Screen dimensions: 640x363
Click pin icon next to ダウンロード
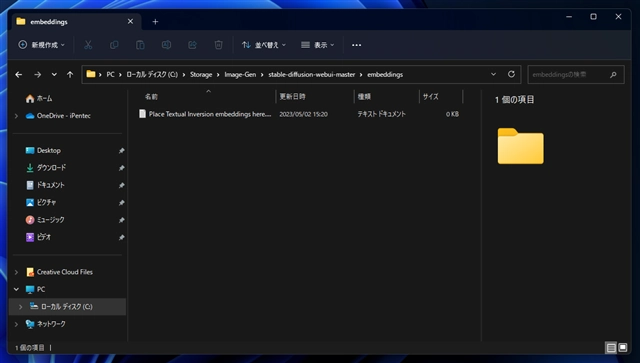(x=121, y=168)
